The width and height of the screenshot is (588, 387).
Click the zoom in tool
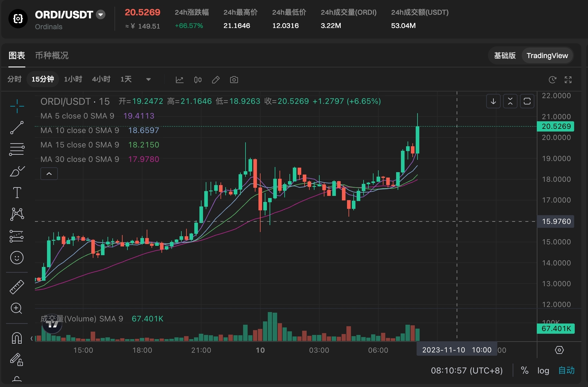(x=16, y=308)
